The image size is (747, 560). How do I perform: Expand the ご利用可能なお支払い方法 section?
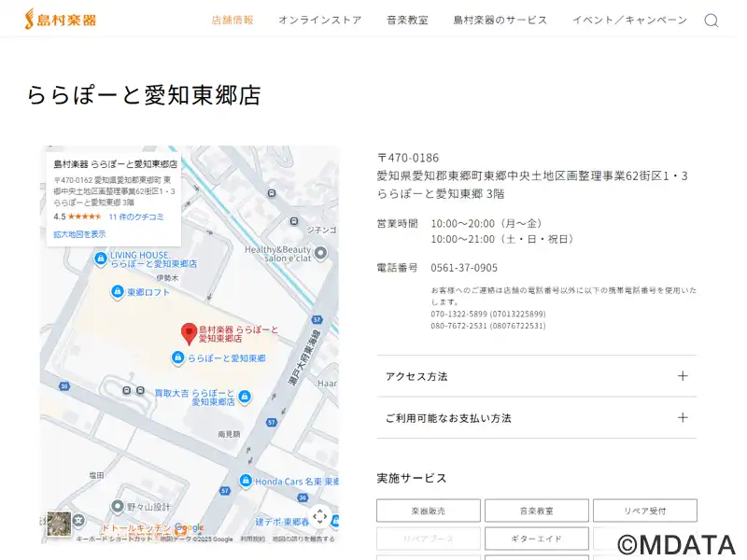tap(536, 418)
